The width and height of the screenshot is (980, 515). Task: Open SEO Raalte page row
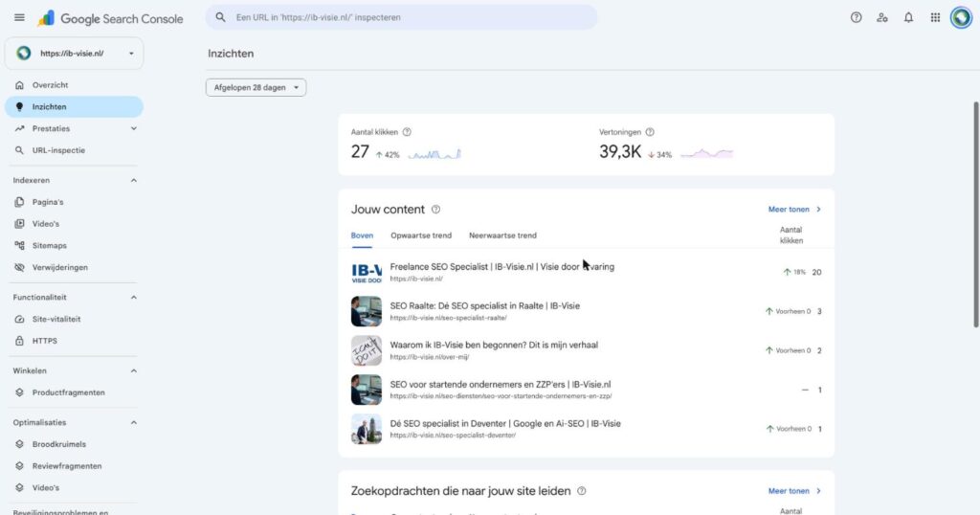pos(587,311)
